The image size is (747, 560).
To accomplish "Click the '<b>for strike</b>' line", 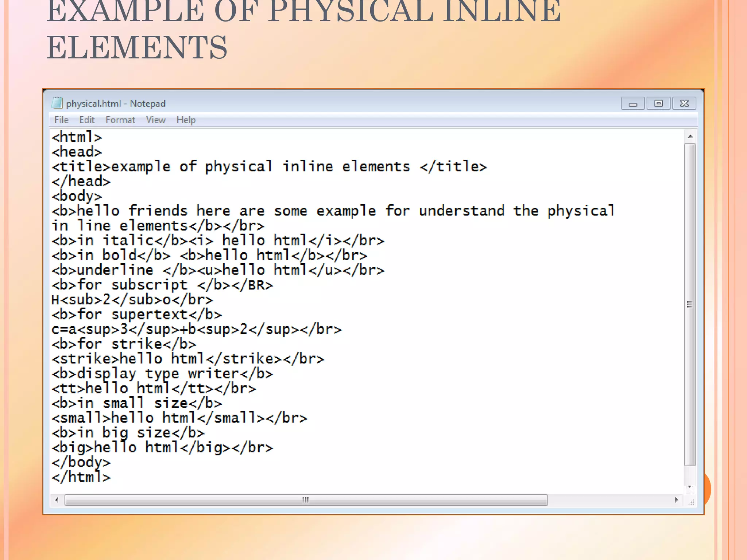I will coord(124,344).
